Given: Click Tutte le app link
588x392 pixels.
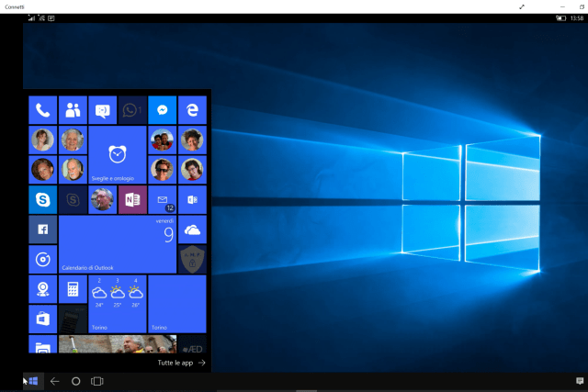Looking at the screenshot, I should pyautogui.click(x=181, y=363).
